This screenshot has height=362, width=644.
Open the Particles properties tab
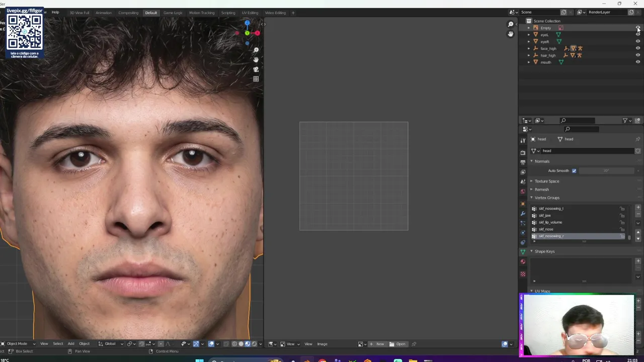point(523,223)
